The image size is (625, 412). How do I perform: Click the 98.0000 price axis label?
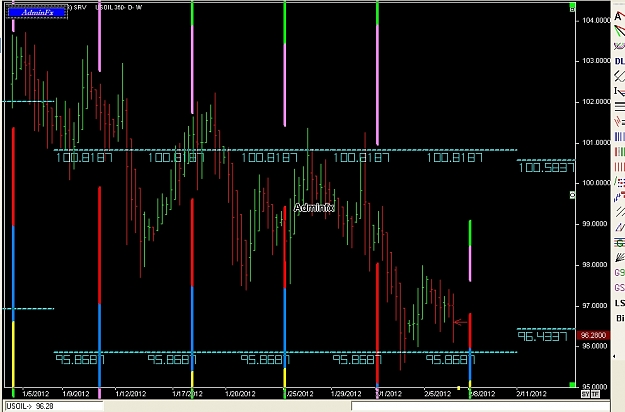click(x=596, y=265)
